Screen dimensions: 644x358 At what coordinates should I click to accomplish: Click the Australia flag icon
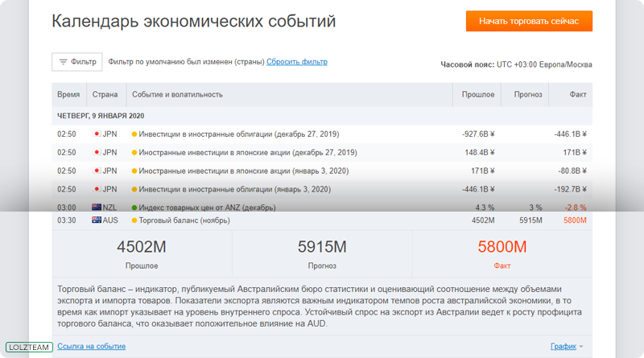pos(97,220)
